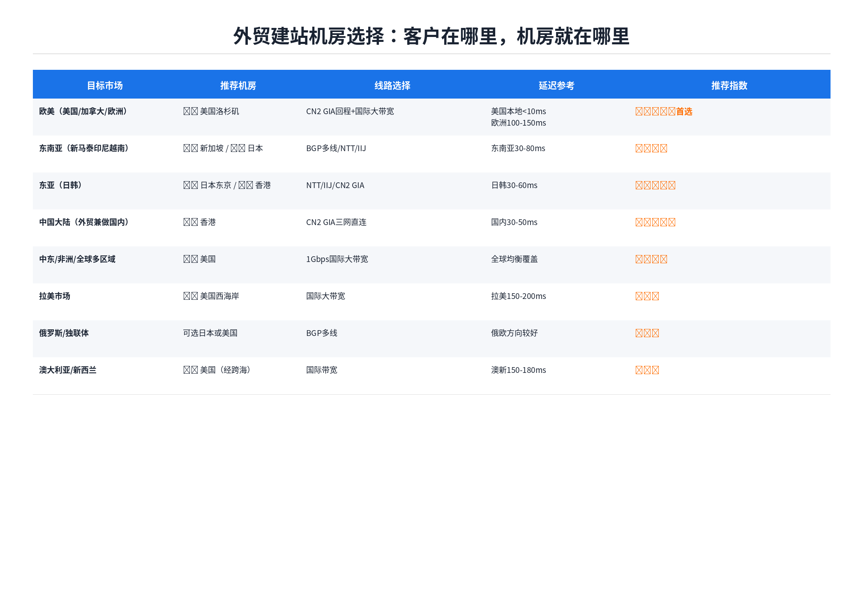
Task: Click the 全球均衡覆盖 cell
Action: coord(515,259)
